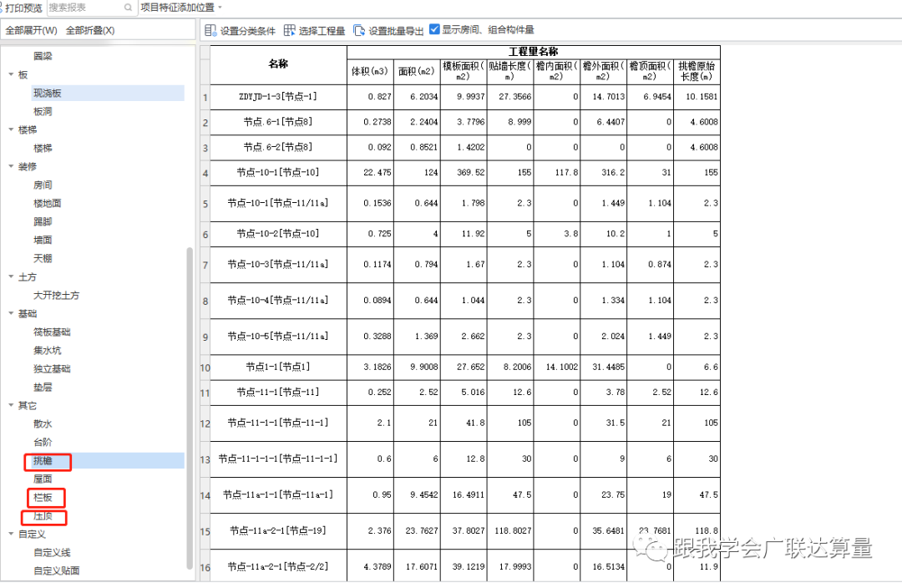Viewport: 902px width, 588px height.
Task: Select 栏板 in the left sidebar
Action: pos(43,497)
